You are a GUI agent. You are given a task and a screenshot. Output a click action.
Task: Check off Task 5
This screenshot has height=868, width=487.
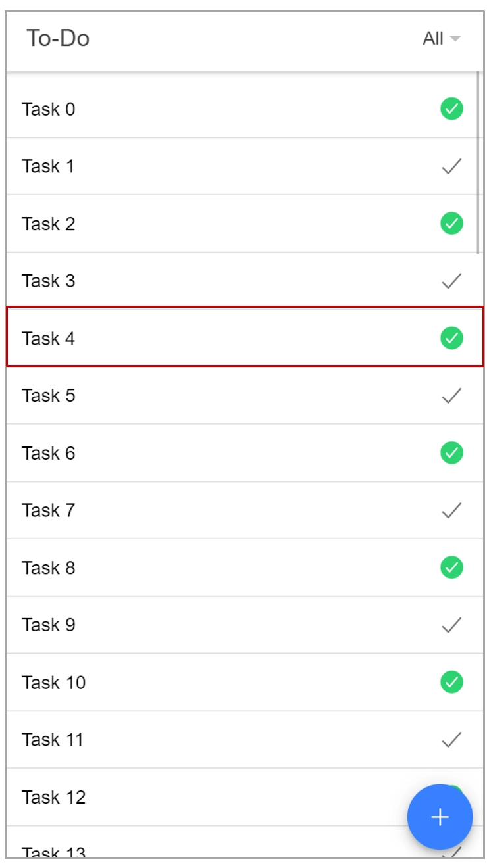[451, 395]
